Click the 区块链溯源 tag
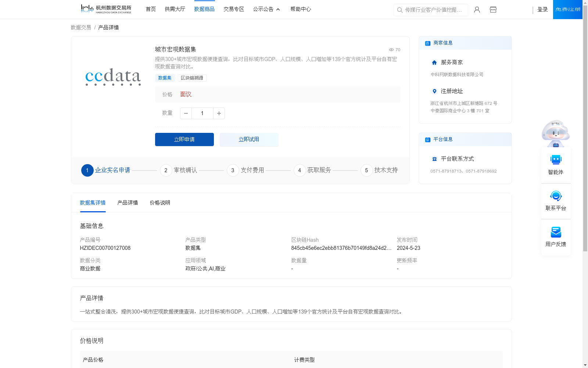588x368 pixels. point(192,78)
